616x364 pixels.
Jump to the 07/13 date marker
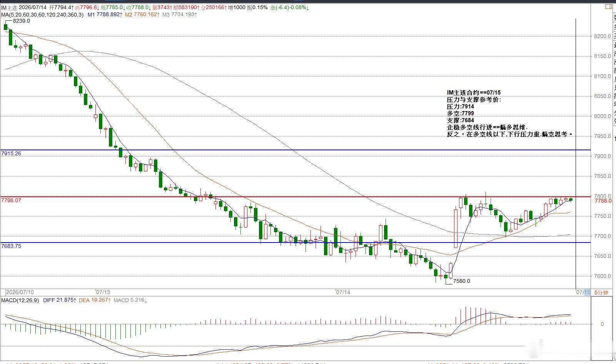click(103, 292)
